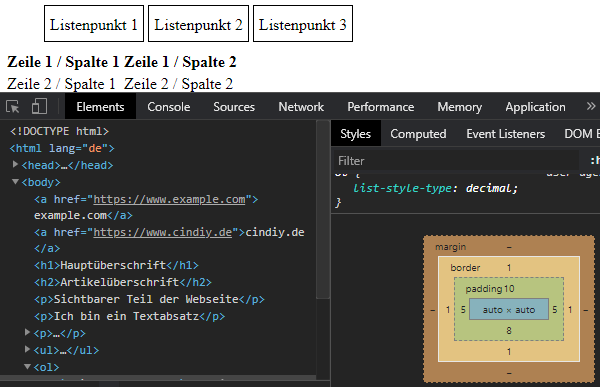Collapse the body element node
The width and height of the screenshot is (600, 387).
click(x=15, y=181)
